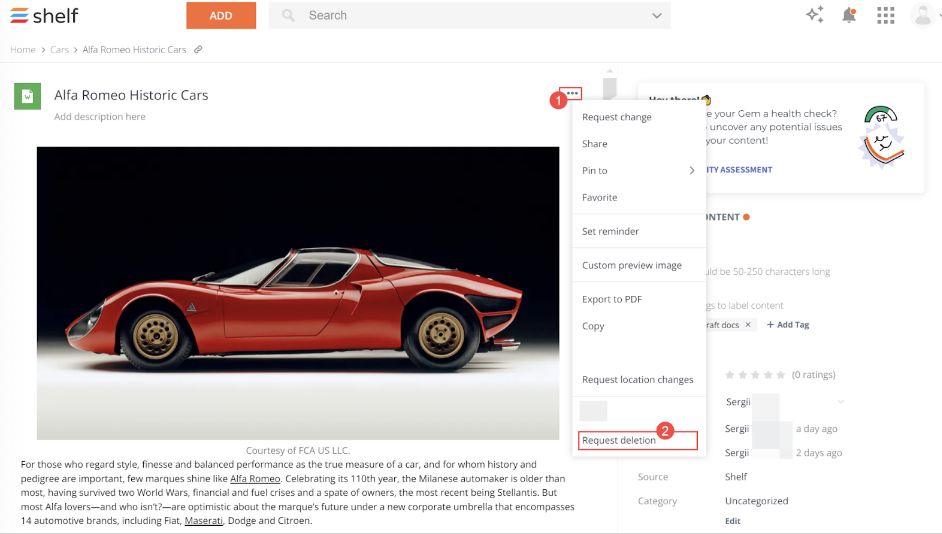
Task: Mark as Favorite from menu
Action: click(x=639, y=197)
